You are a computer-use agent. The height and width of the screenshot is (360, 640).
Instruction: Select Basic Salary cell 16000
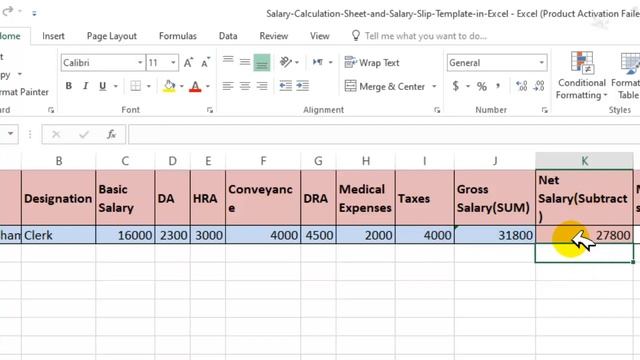[125, 235]
